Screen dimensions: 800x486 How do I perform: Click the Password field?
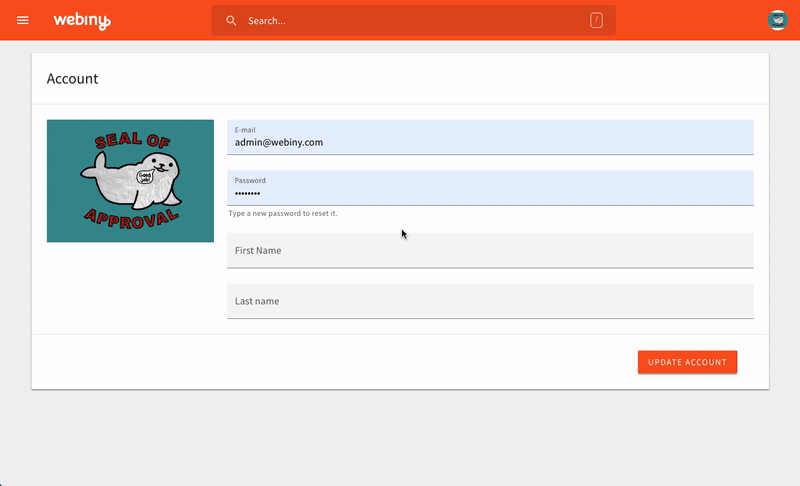490,188
